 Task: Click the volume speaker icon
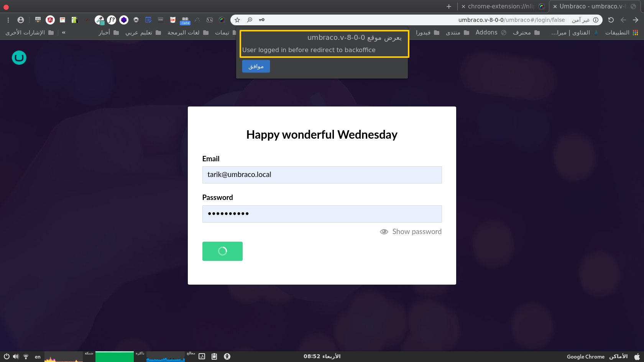[x=16, y=357]
